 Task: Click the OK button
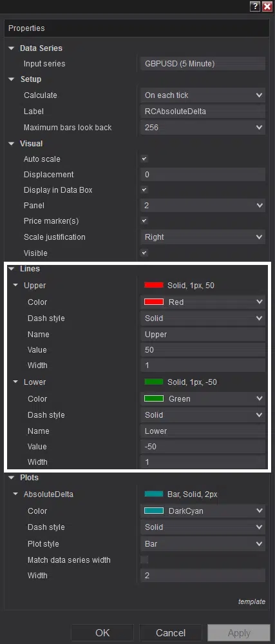(102, 633)
